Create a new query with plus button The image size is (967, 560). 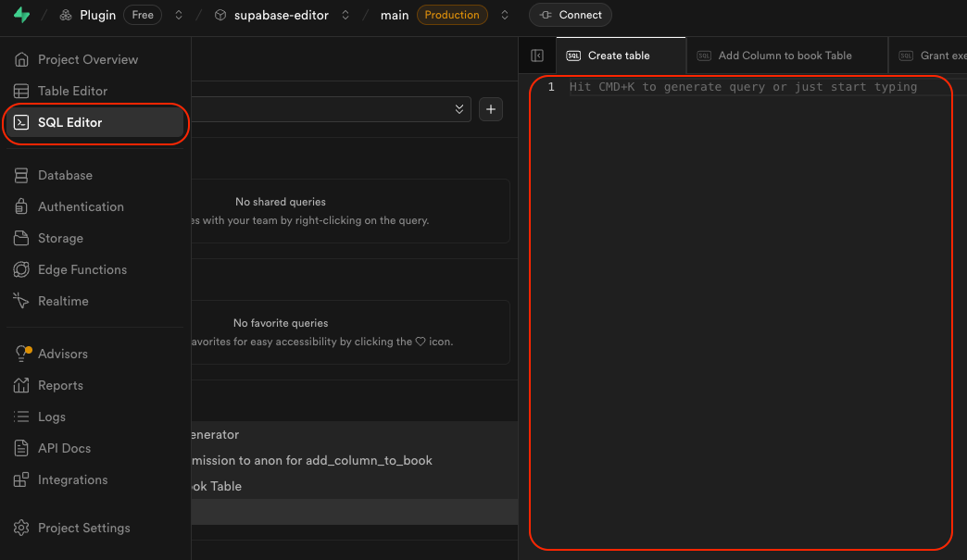click(x=491, y=109)
